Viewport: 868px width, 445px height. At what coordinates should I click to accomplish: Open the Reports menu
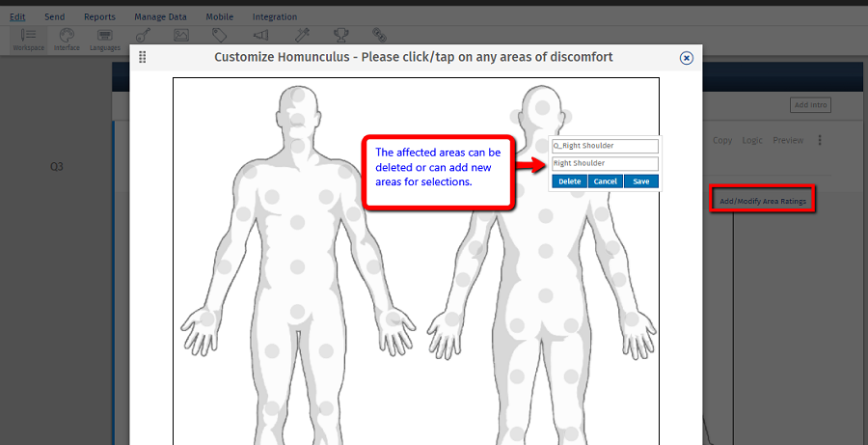[99, 16]
